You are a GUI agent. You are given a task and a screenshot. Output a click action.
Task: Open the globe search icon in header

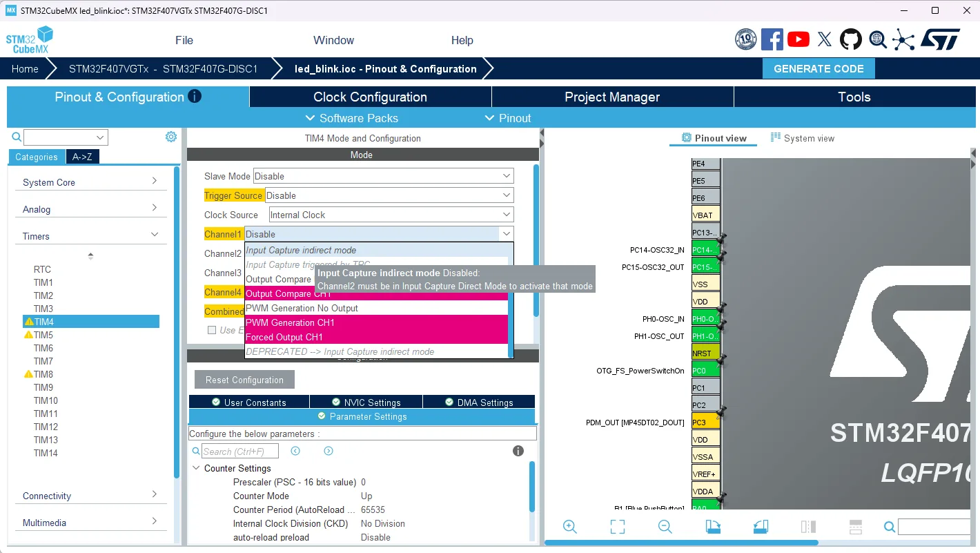click(877, 39)
